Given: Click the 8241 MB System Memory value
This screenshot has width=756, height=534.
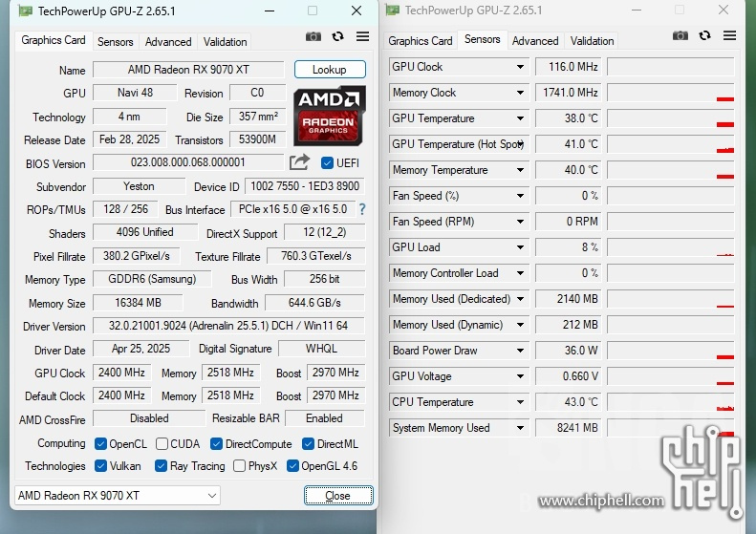Looking at the screenshot, I should click(568, 428).
